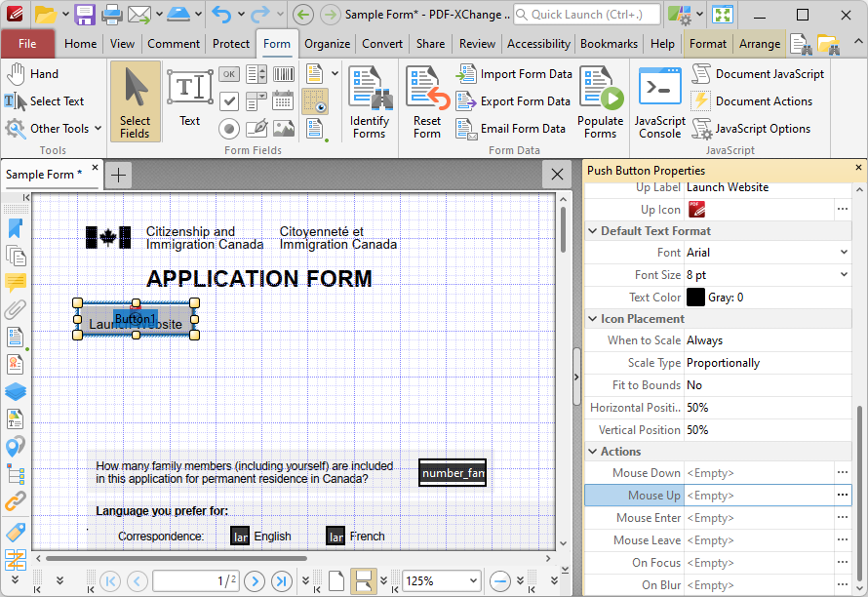Image resolution: width=868 pixels, height=597 pixels.
Task: Open the form fields highlight dropdown arrow
Action: [x=335, y=73]
